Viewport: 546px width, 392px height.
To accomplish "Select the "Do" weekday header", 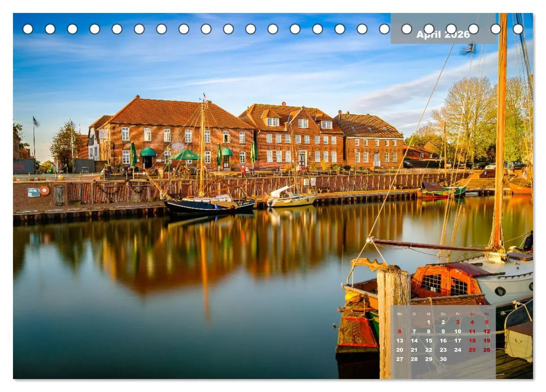I will pyautogui.click(x=443, y=314).
